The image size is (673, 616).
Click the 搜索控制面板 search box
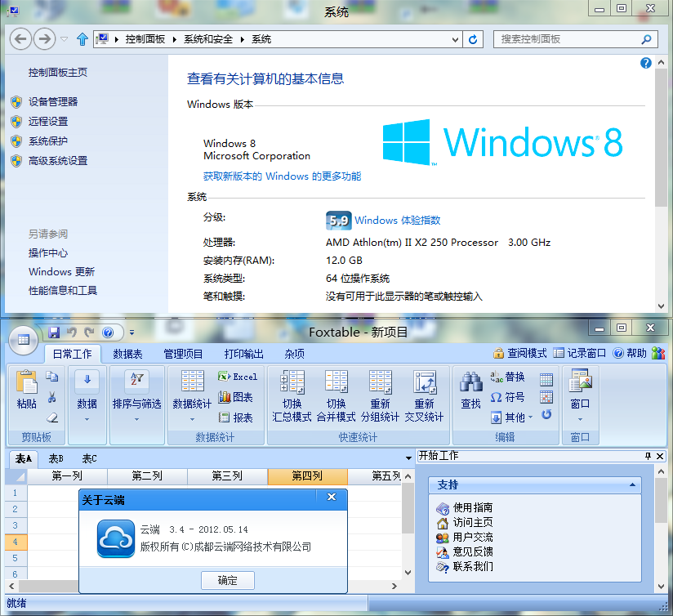pyautogui.click(x=568, y=39)
